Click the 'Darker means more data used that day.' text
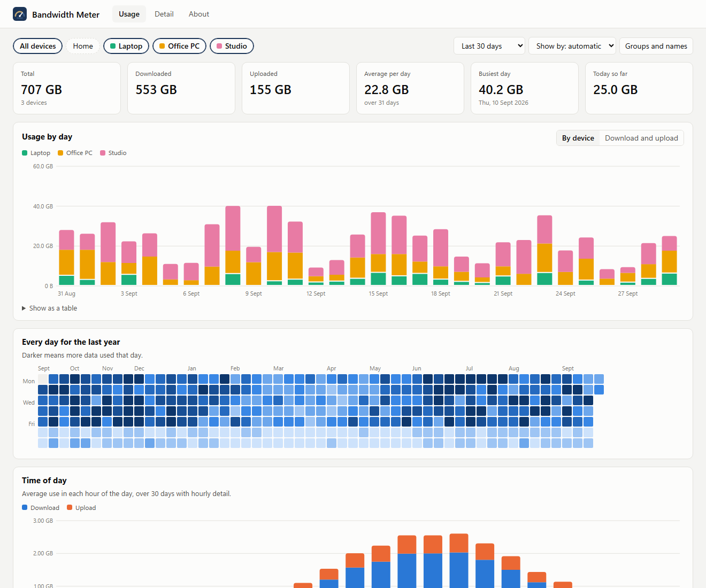Viewport: 706px width, 588px height. coord(82,355)
